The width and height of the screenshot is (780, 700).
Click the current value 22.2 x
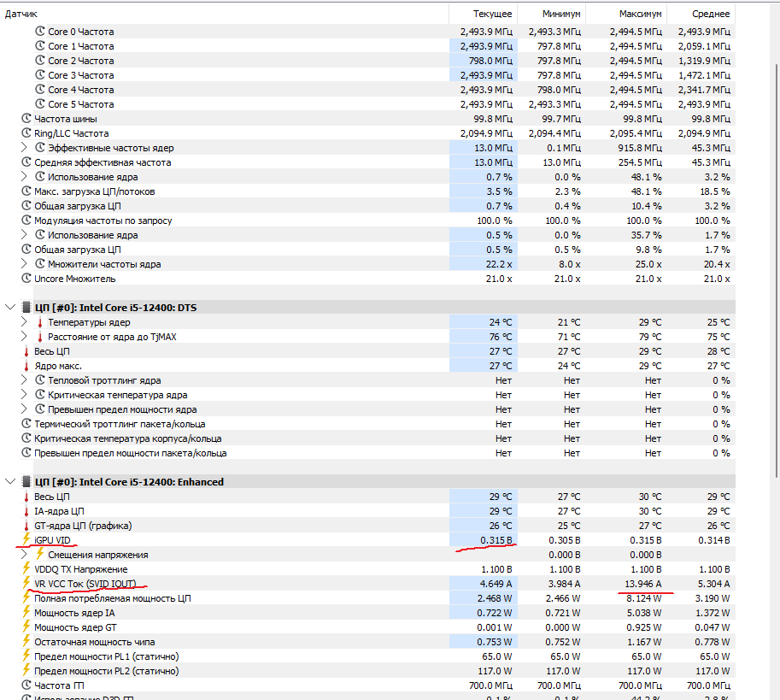(x=499, y=264)
